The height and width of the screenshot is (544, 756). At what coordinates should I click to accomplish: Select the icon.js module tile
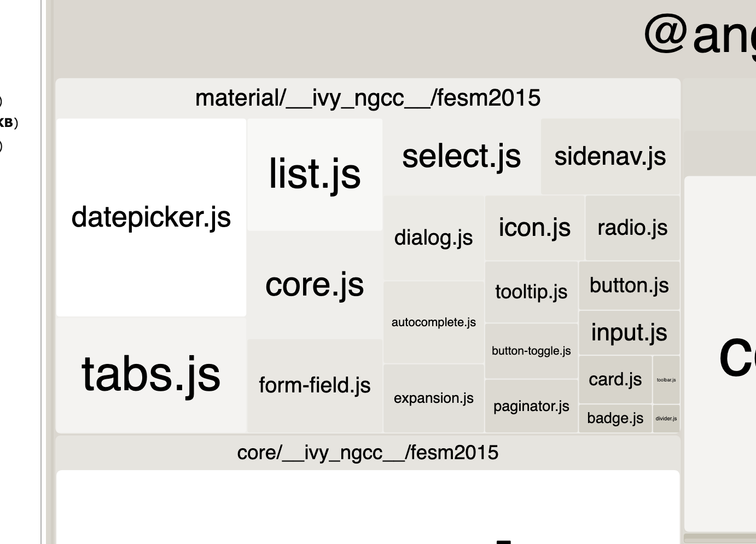[x=534, y=228]
